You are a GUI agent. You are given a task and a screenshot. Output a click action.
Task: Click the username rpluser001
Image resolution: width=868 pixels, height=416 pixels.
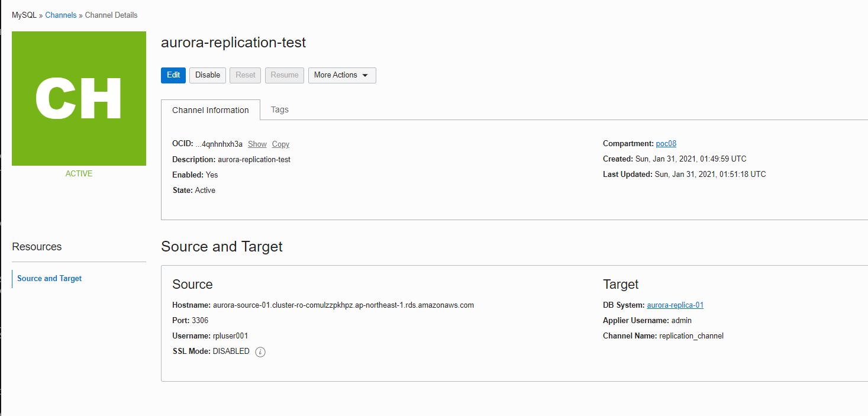(230, 336)
